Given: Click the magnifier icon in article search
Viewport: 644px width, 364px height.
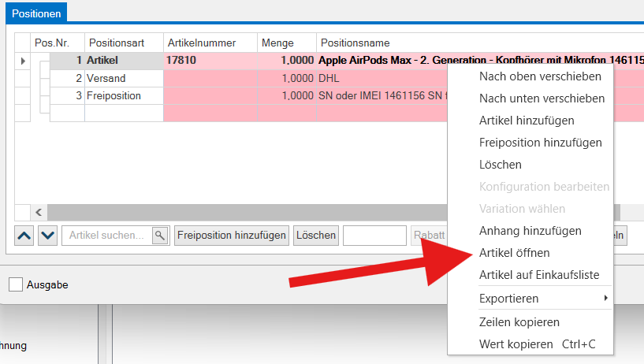Looking at the screenshot, I should click(x=160, y=235).
